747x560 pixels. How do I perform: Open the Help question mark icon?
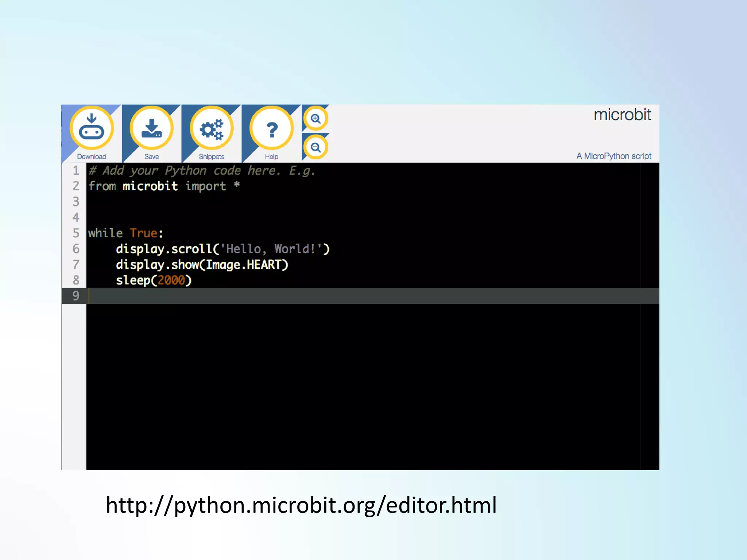[271, 128]
